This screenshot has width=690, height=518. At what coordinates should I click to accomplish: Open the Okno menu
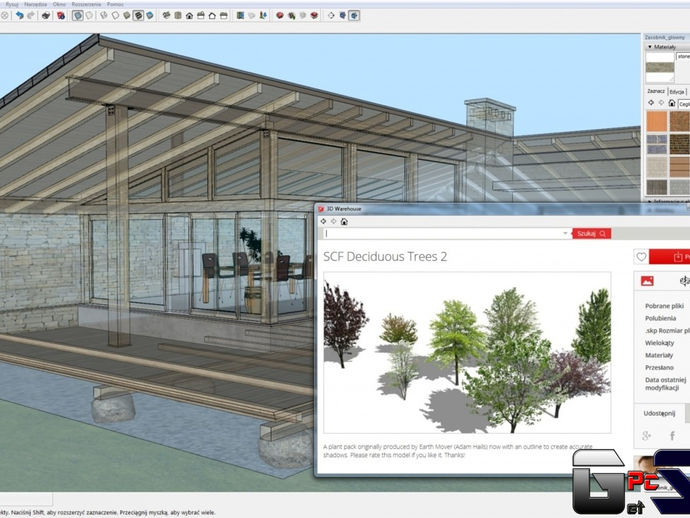pyautogui.click(x=59, y=4)
